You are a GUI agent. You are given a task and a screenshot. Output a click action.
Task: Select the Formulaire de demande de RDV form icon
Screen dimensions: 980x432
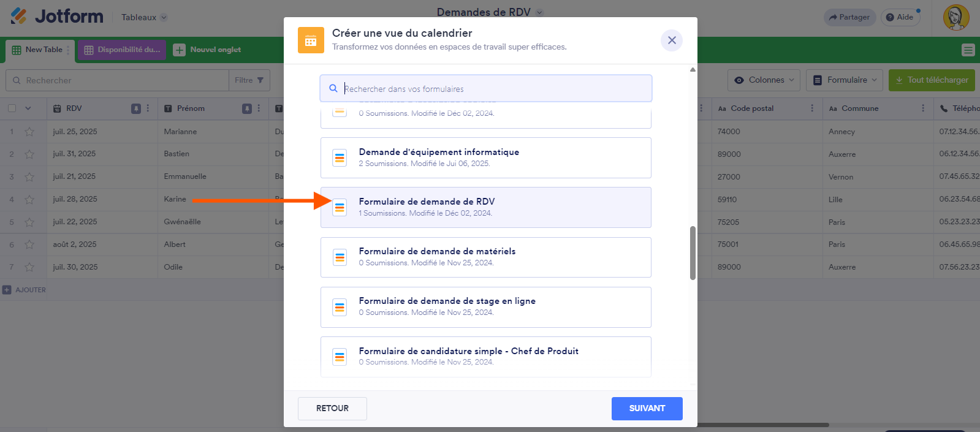click(x=340, y=208)
